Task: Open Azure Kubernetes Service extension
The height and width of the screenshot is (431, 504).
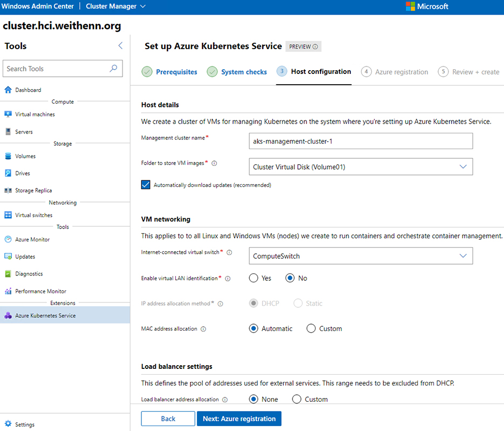Action: pyautogui.click(x=65, y=315)
